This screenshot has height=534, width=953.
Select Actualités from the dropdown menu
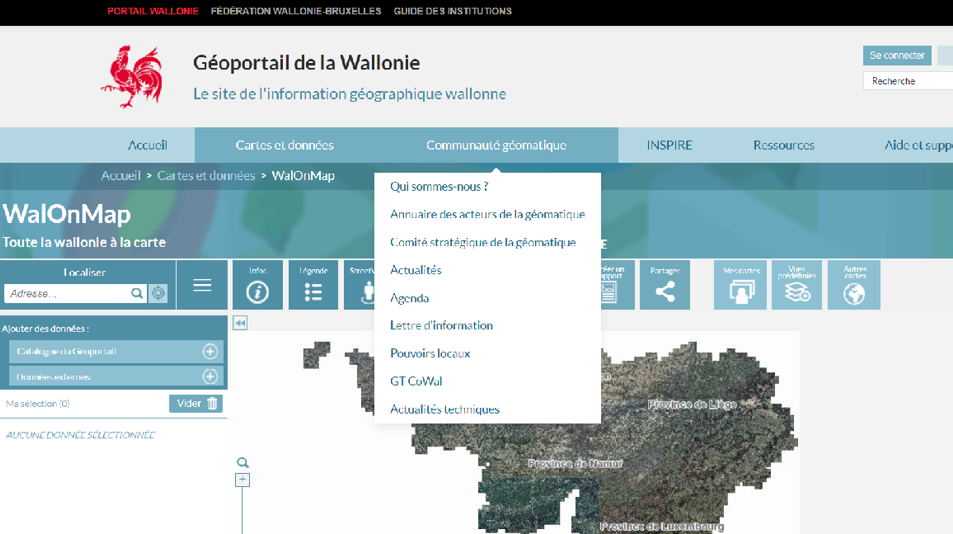(x=416, y=270)
